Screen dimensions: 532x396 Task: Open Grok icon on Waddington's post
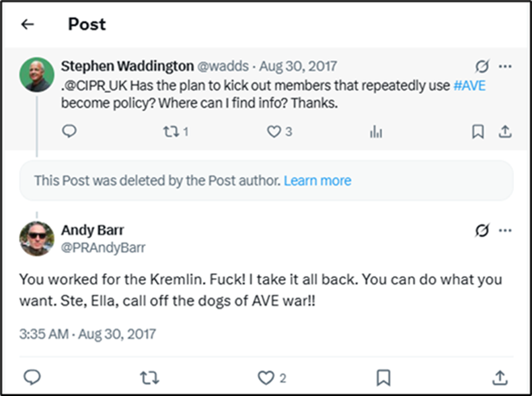pos(482,66)
